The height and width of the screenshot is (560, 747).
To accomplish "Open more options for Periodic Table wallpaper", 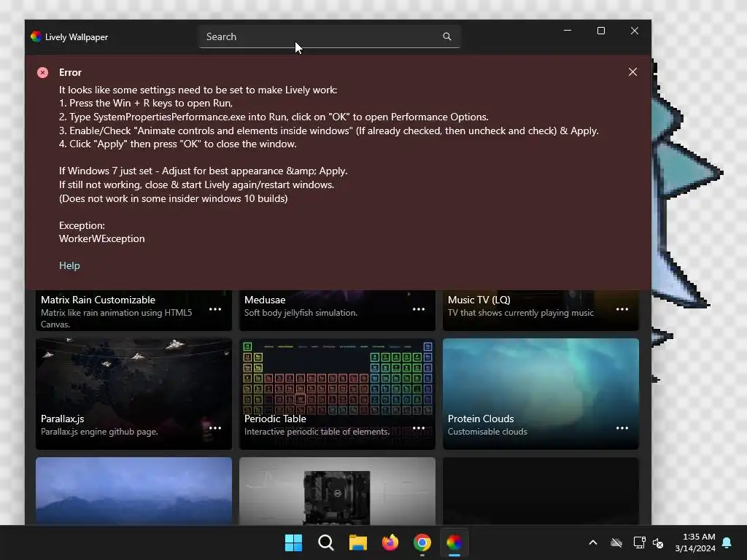I will click(419, 427).
